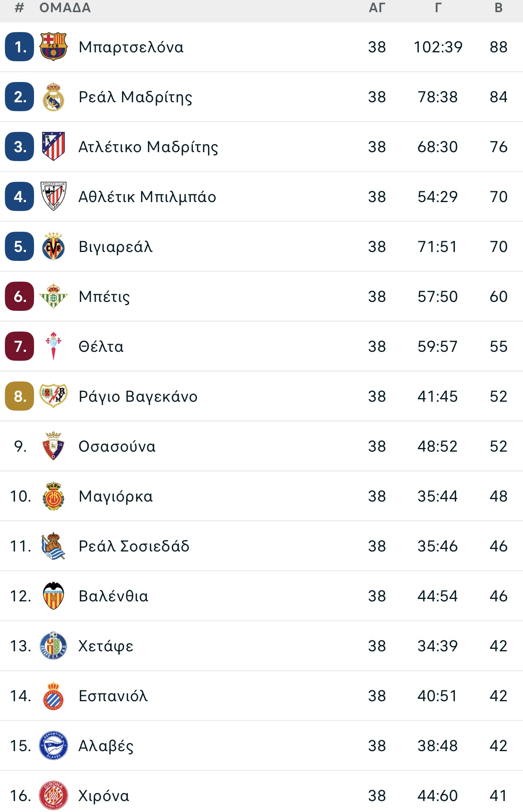
Task: Tap the Osasuna shield logo
Action: coord(53,446)
